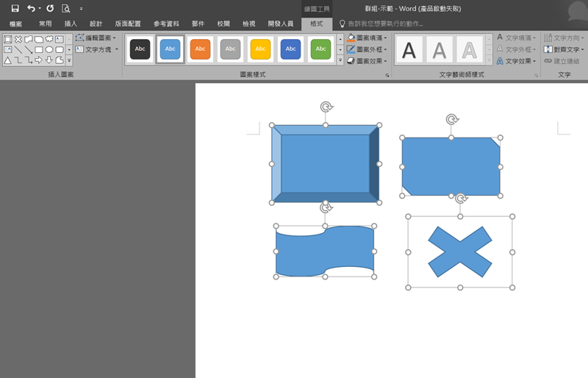
Task: Click the Save icon in quick access toolbar
Action: [x=15, y=8]
